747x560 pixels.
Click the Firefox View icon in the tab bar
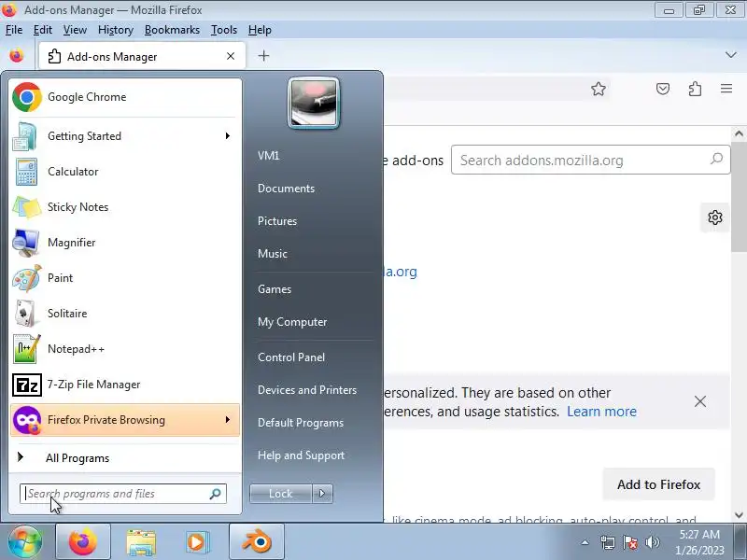[16, 56]
